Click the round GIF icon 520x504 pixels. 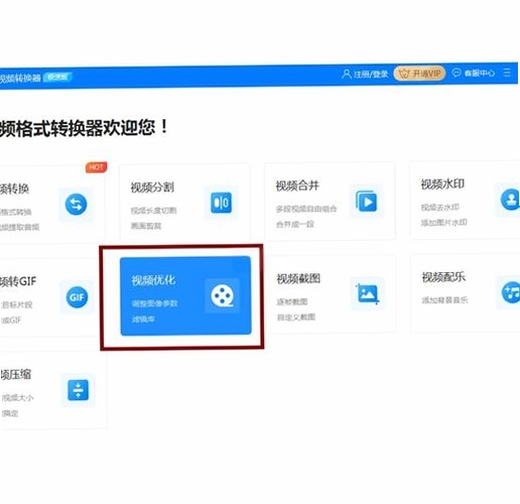point(77,297)
